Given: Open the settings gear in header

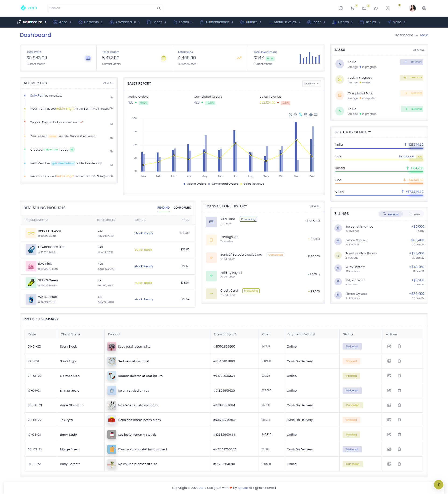Looking at the screenshot, I should 424,8.
